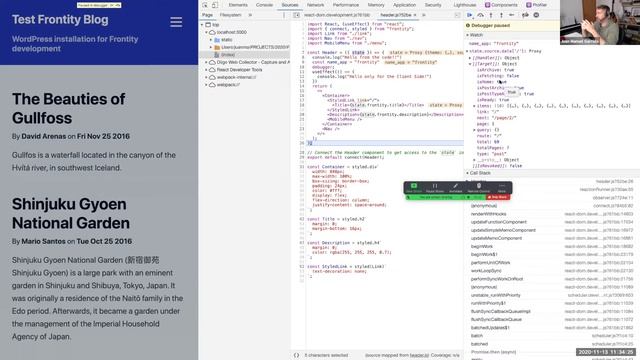Toggle the file navigator sidebar icon
The width and height of the screenshot is (640, 360).
tap(296, 15)
